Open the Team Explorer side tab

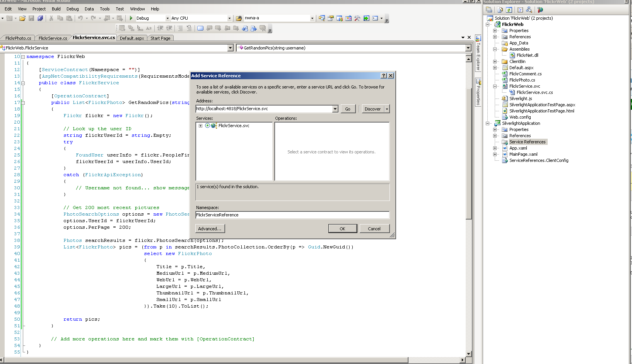click(x=478, y=53)
